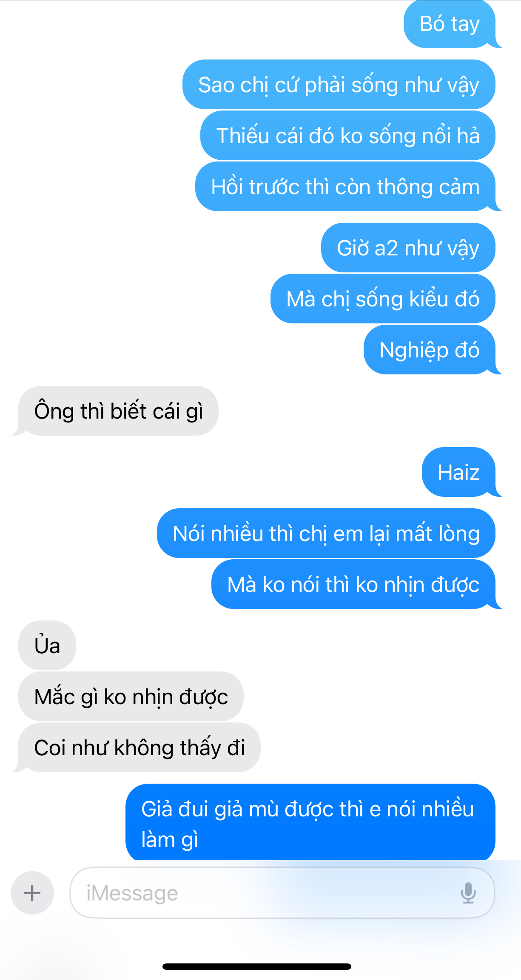
Task: Select 'Nói nhiều thì chị em lại mất lòng'
Action: coord(326,533)
